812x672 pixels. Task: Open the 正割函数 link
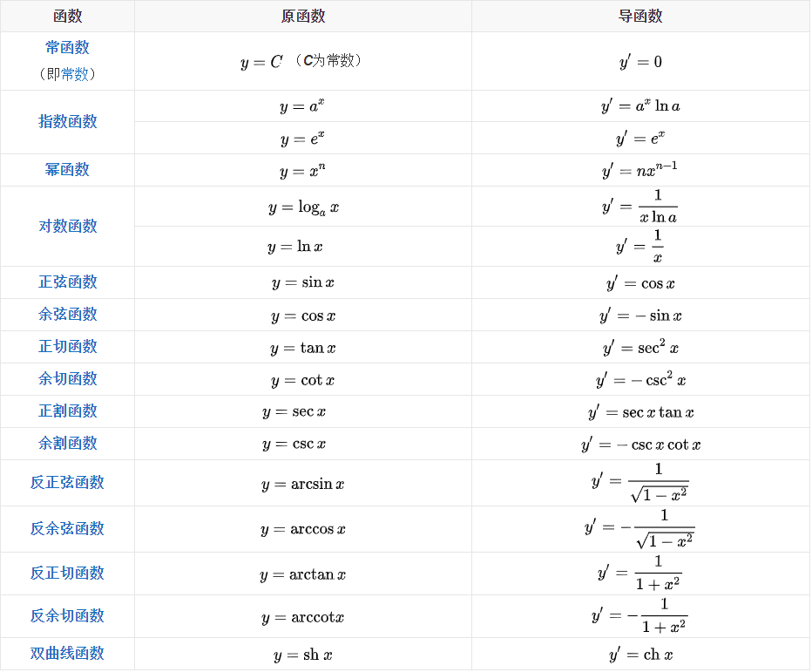pyautogui.click(x=67, y=411)
